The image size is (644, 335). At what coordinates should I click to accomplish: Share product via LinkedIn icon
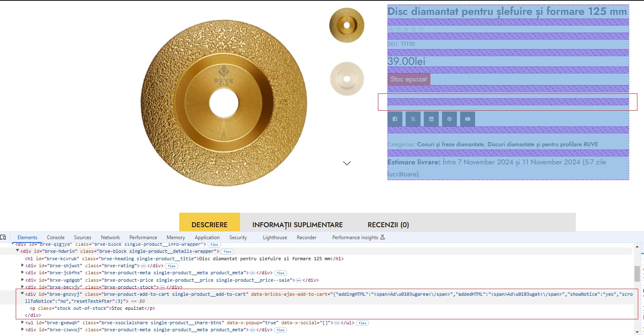[x=431, y=119]
